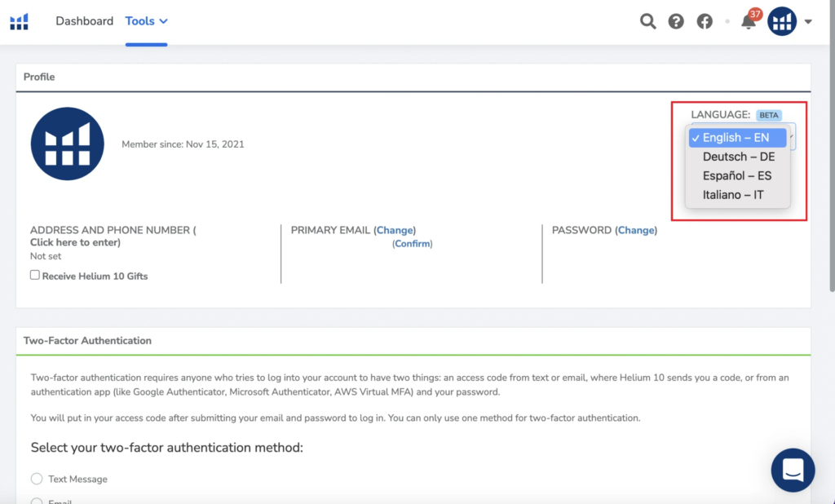
Task: Click Change link next to Password
Action: 636,230
